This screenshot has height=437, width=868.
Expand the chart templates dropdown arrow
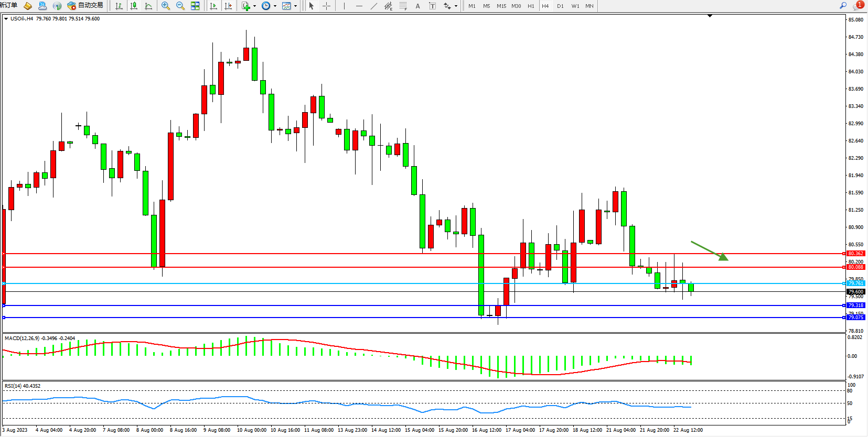pyautogui.click(x=295, y=6)
